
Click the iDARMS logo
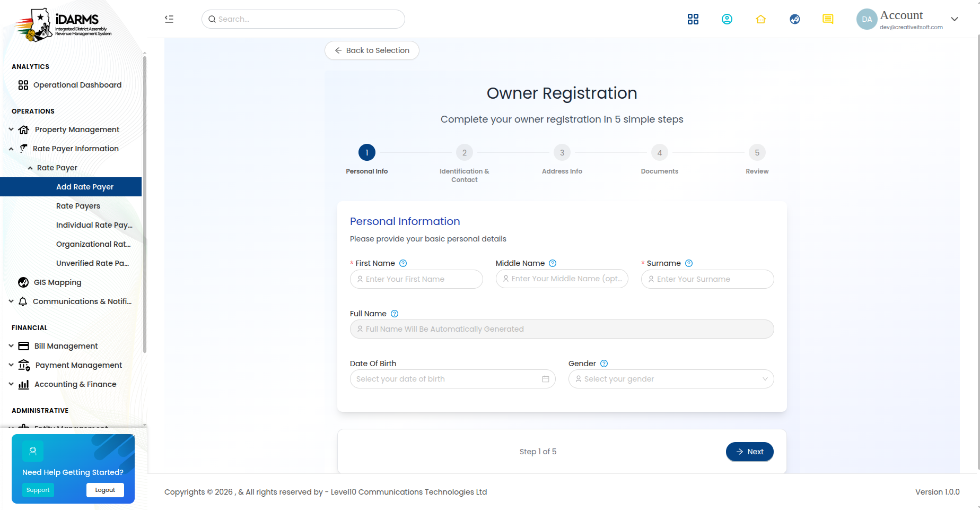coord(64,24)
